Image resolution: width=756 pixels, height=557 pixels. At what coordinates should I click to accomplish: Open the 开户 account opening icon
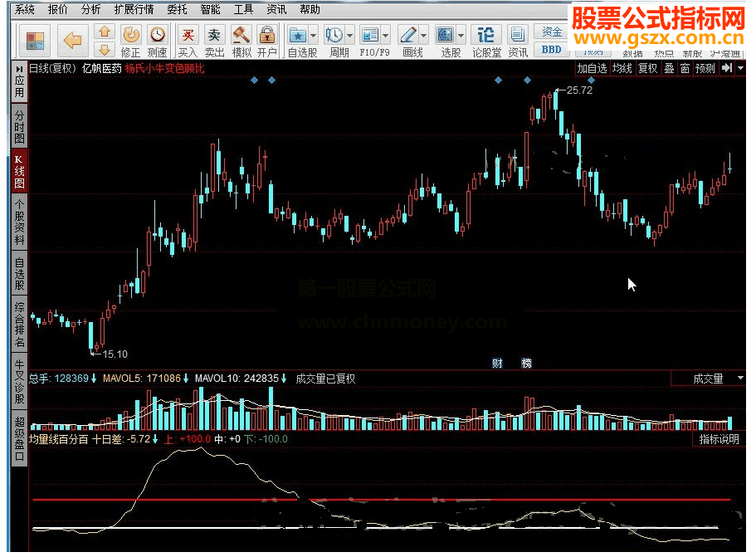[266, 41]
